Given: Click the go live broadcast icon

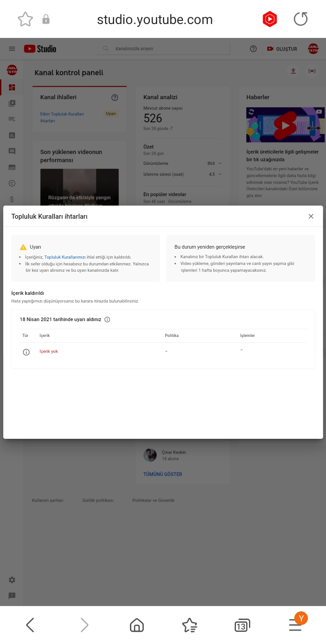Looking at the screenshot, I should pos(312,71).
